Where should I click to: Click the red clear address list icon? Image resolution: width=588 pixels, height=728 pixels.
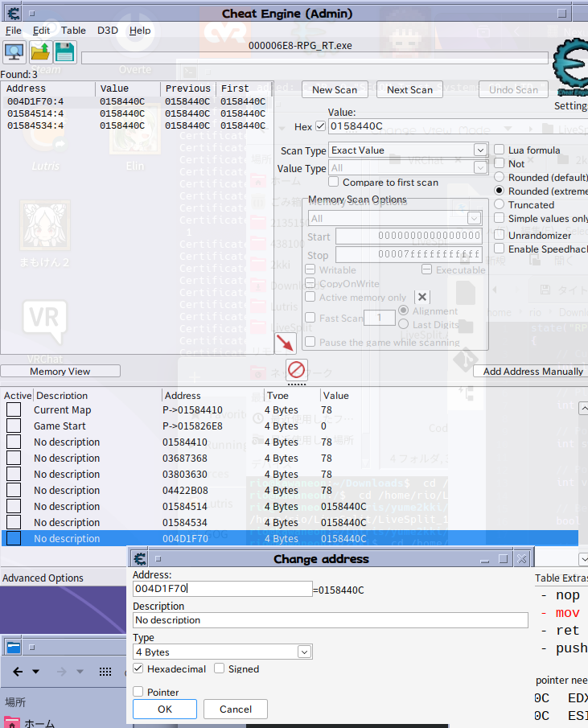click(x=296, y=370)
